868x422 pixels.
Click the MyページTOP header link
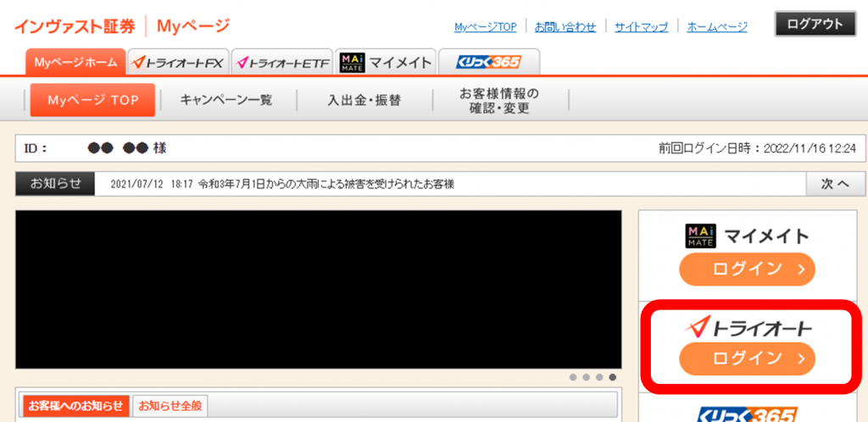[x=485, y=26]
